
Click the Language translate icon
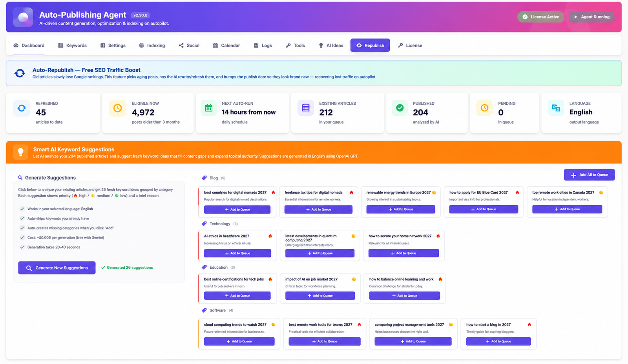click(x=556, y=108)
